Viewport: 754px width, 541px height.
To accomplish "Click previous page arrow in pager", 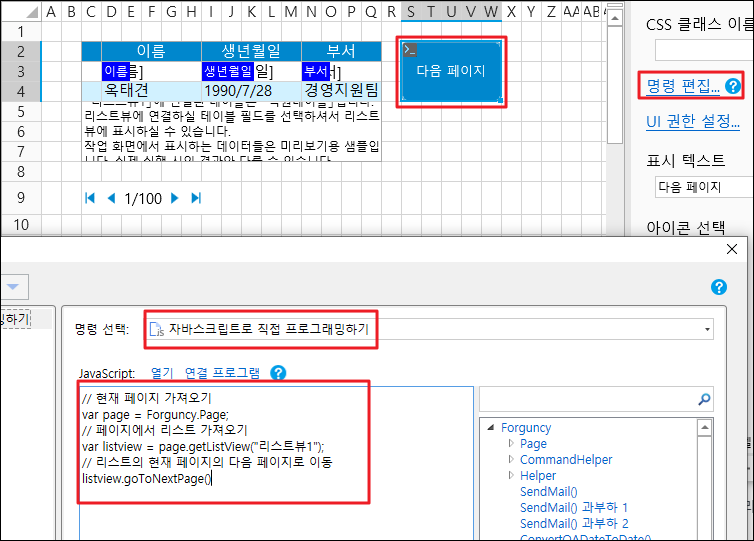I will click(111, 198).
